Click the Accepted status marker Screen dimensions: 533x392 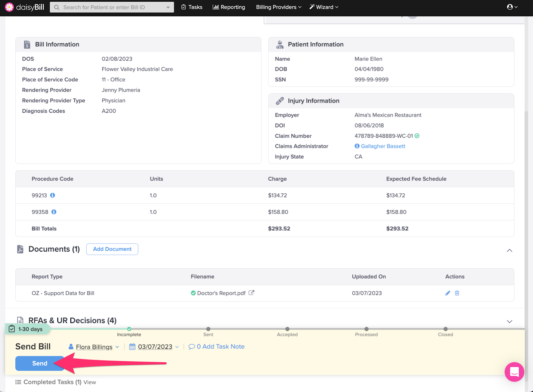[287, 329]
